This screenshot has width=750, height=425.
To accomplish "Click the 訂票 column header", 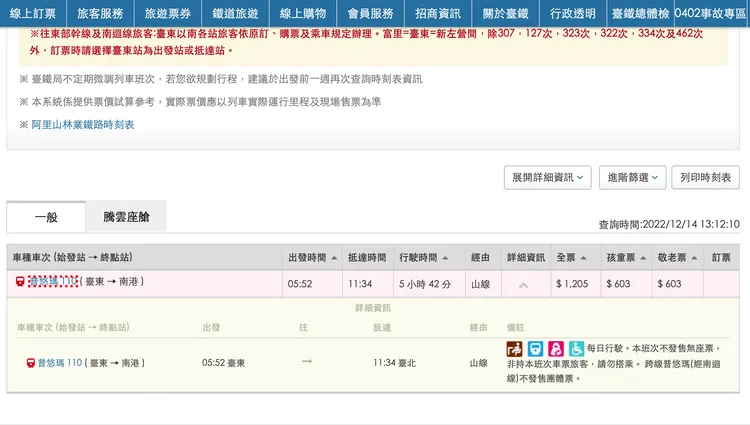I will coord(721,258).
